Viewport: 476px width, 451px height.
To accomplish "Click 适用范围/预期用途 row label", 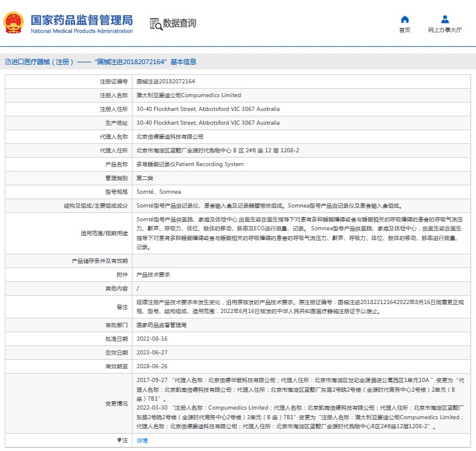I will click(104, 233).
